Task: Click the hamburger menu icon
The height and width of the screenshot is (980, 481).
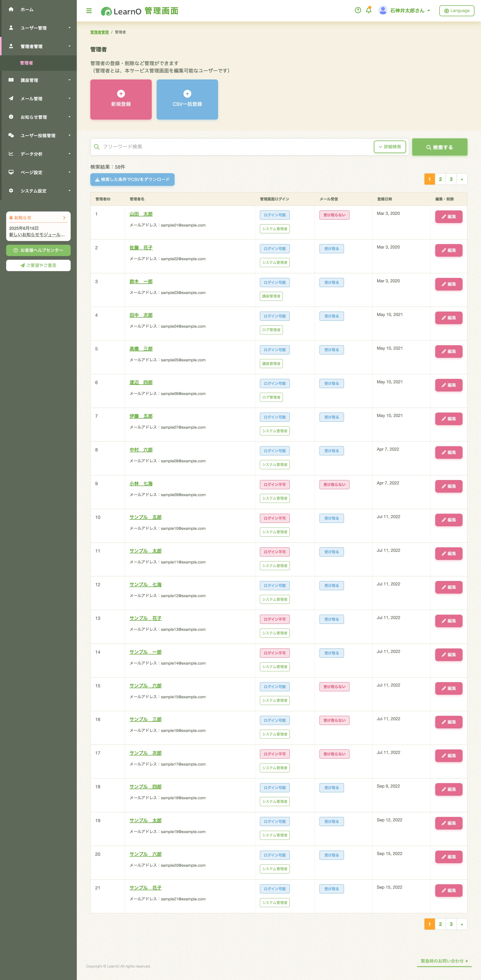Action: pos(89,11)
